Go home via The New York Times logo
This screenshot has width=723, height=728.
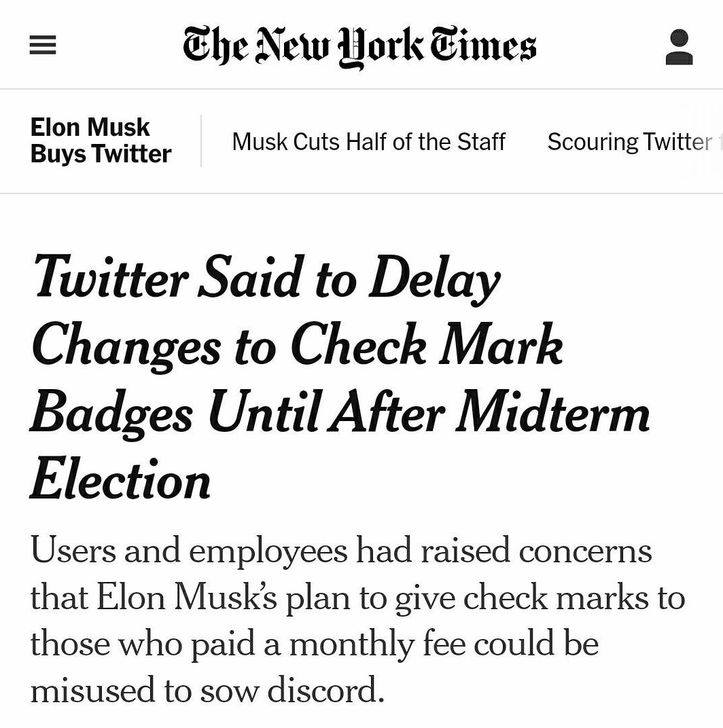tap(359, 46)
